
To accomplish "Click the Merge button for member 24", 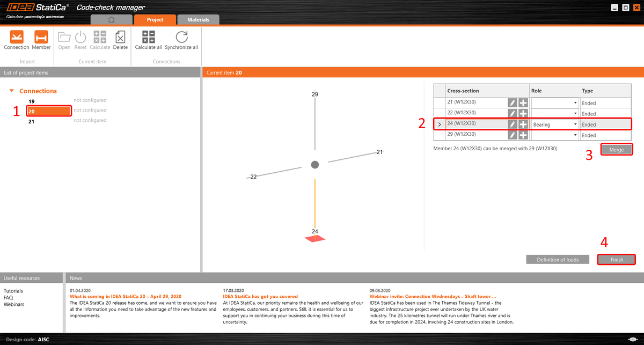I will click(616, 149).
